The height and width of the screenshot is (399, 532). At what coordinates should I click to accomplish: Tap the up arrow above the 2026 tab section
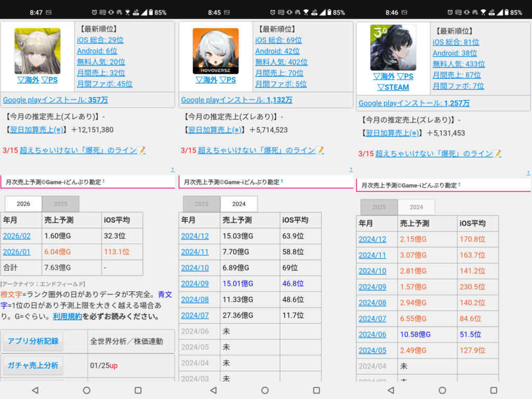click(x=172, y=169)
